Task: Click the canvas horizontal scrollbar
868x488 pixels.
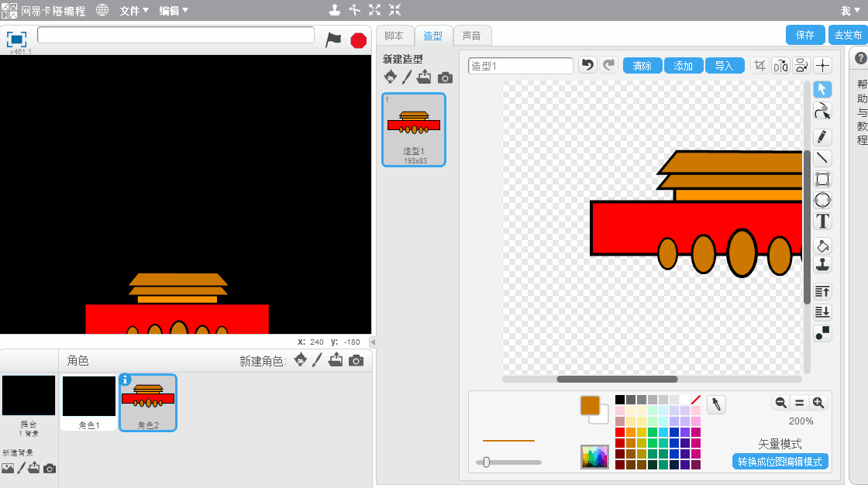Action: coord(617,379)
